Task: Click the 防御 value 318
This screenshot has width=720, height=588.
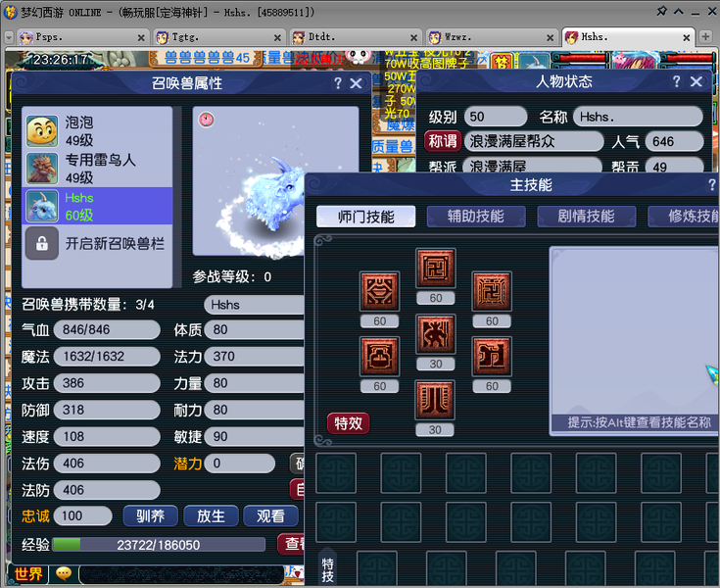Action: pos(107,410)
